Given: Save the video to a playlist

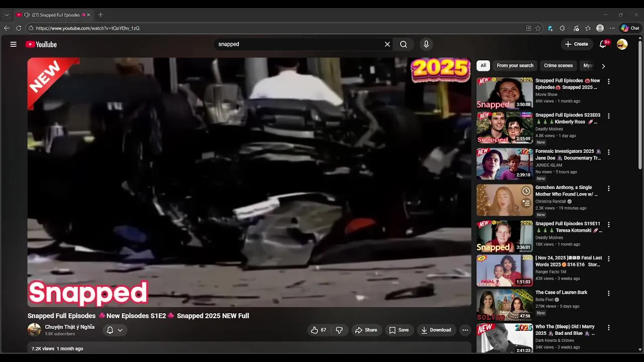Looking at the screenshot, I should (x=398, y=330).
